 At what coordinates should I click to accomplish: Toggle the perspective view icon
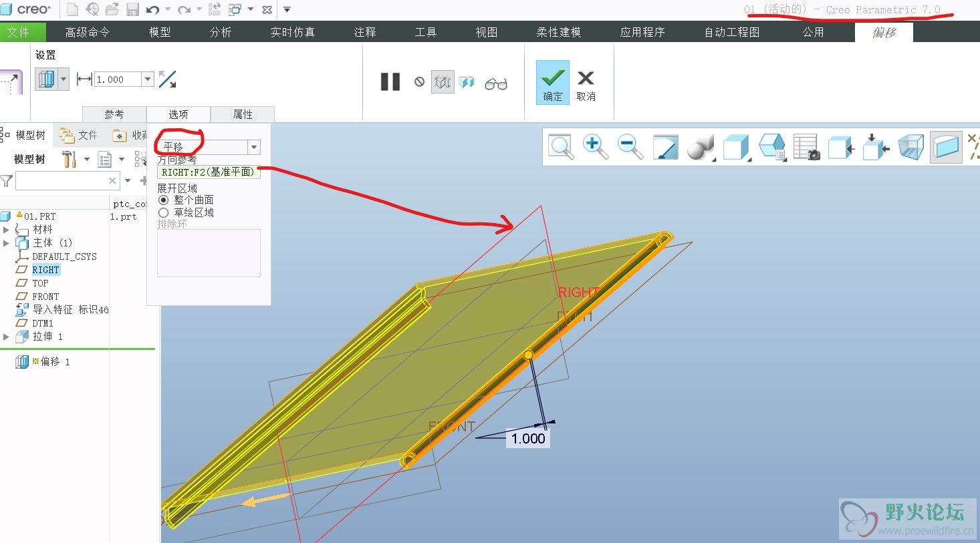[910, 147]
